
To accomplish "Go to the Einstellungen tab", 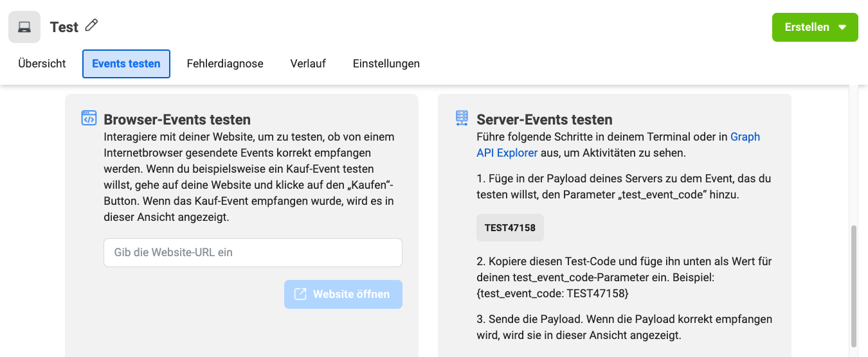I will (x=386, y=64).
